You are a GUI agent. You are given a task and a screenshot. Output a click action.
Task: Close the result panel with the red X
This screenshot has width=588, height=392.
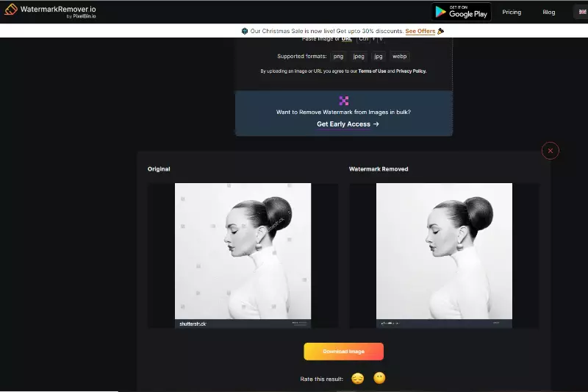click(x=550, y=151)
